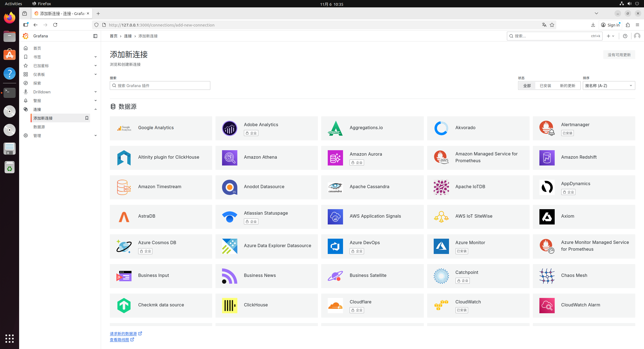Open the ClickHouse plugin icon
The height and width of the screenshot is (349, 644).
click(x=230, y=305)
